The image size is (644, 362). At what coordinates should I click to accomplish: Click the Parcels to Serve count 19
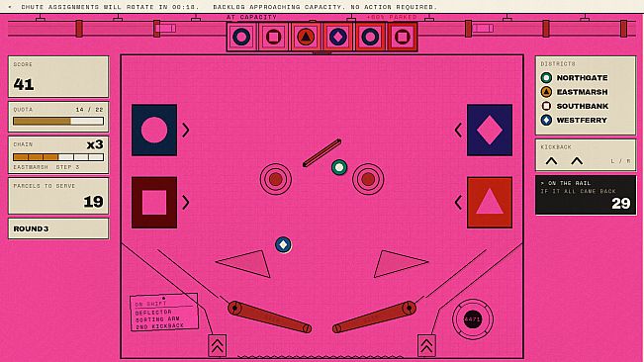[93, 202]
